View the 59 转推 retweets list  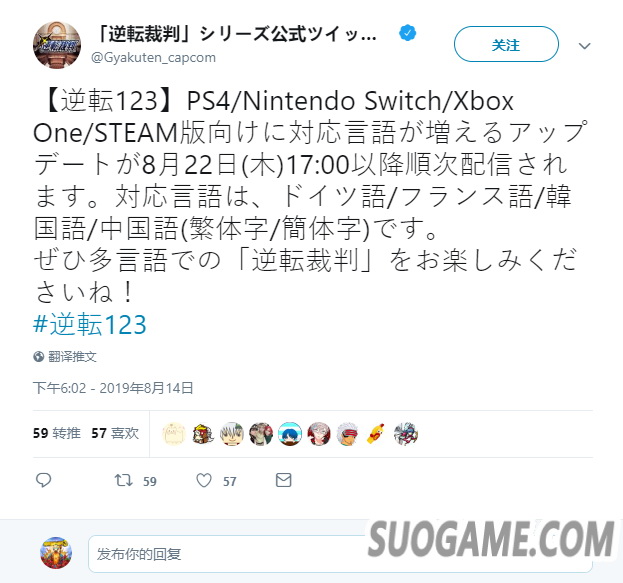point(57,433)
